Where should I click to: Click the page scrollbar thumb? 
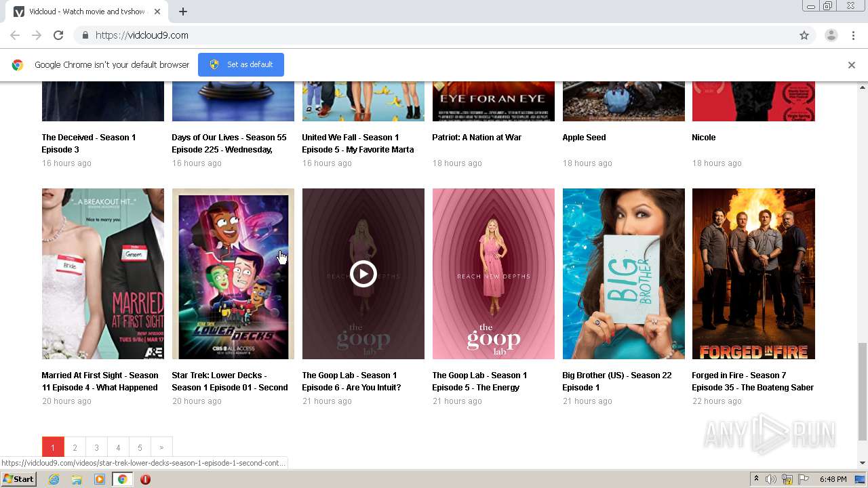[x=863, y=391]
